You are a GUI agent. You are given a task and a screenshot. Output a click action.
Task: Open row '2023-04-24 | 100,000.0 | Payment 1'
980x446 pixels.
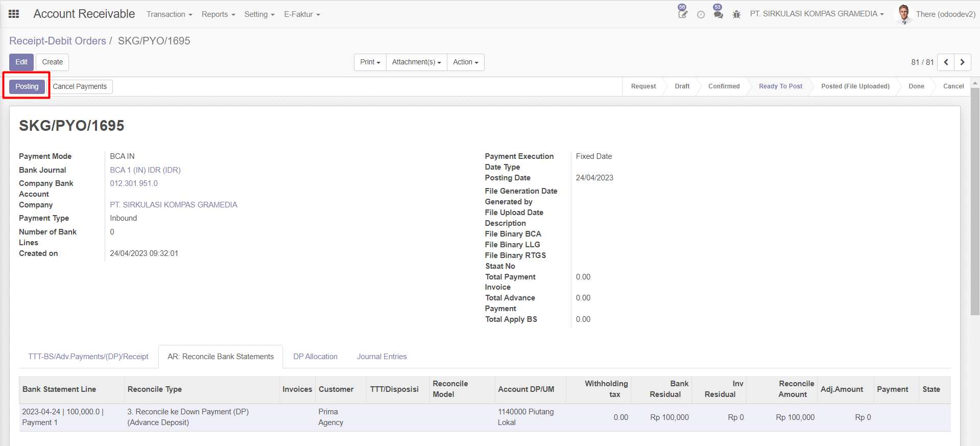(x=485, y=417)
